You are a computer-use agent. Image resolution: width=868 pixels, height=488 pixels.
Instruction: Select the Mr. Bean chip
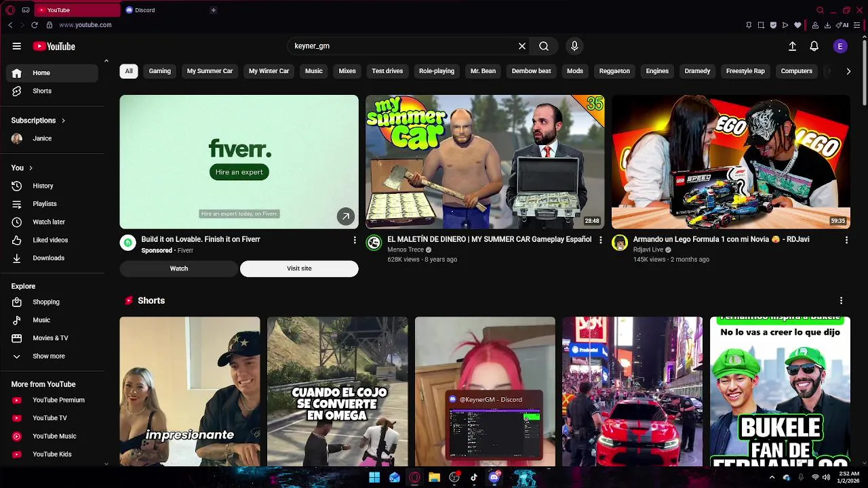tap(483, 71)
